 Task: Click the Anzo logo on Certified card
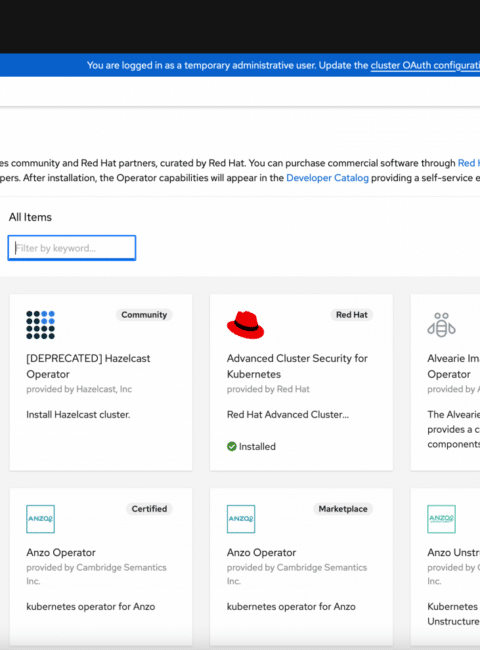(x=40, y=519)
